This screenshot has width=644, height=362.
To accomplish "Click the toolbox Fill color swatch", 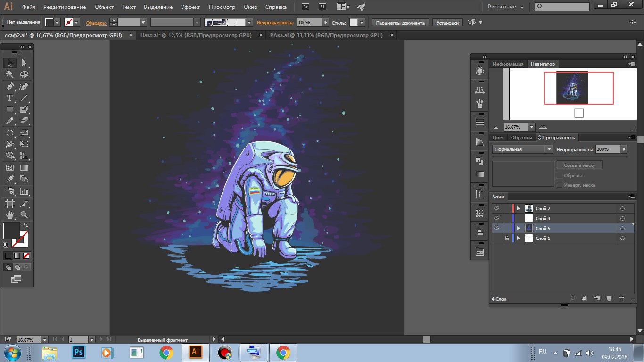I will click(x=11, y=231).
